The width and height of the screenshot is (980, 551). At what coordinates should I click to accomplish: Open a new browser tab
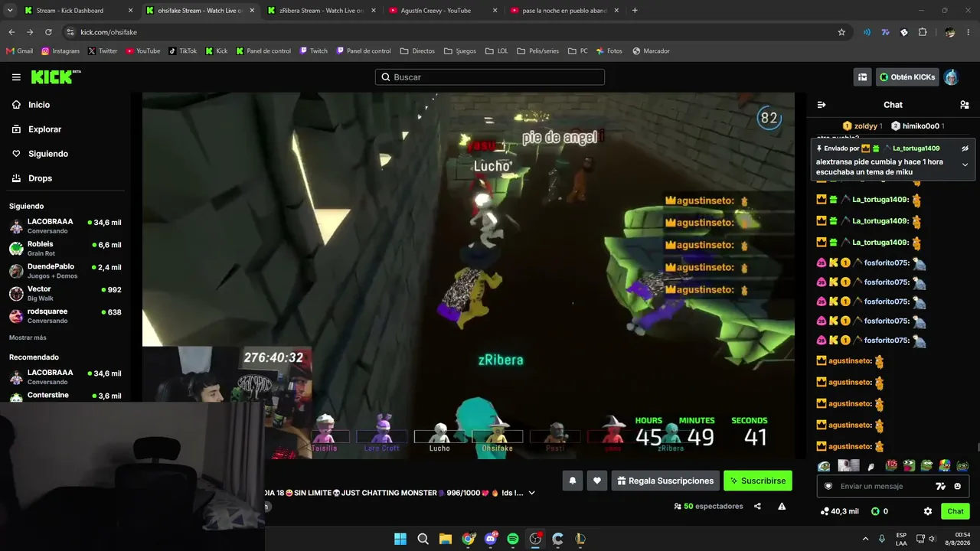[x=635, y=11]
